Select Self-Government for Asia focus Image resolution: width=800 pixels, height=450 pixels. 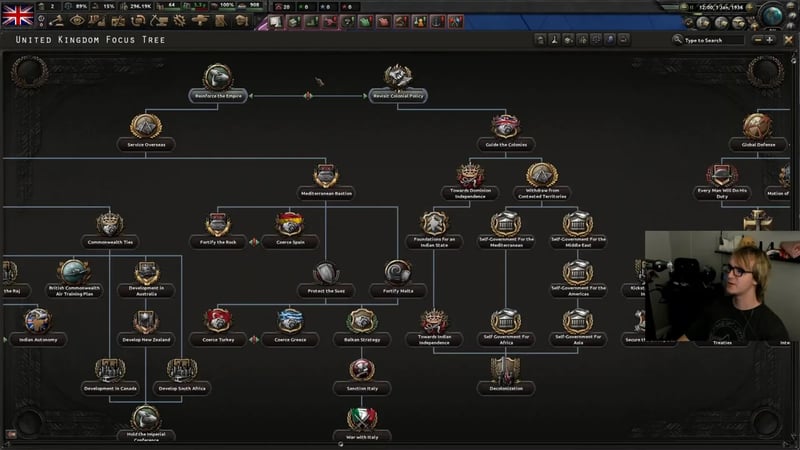[578, 327]
